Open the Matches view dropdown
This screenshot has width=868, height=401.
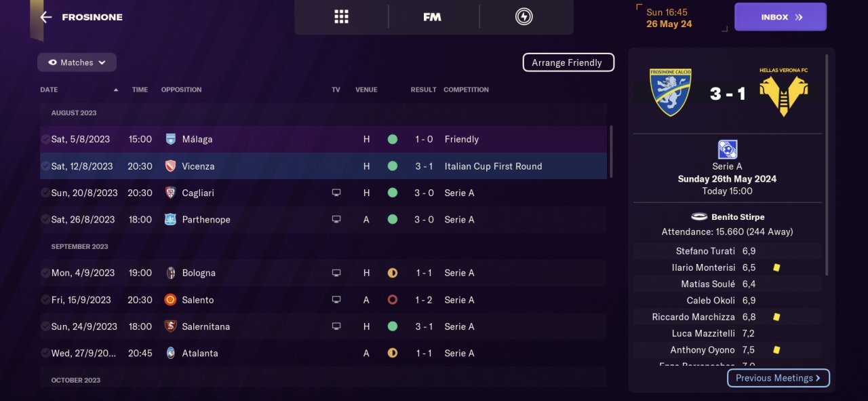point(77,62)
